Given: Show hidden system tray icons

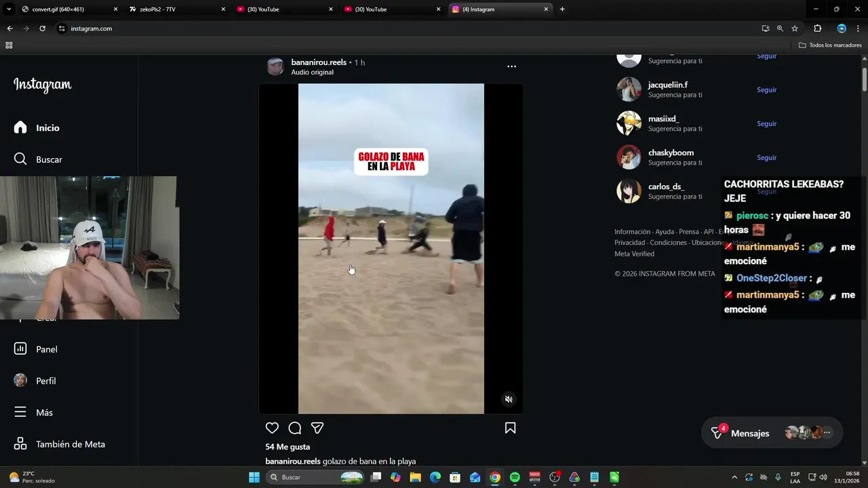Looking at the screenshot, I should pyautogui.click(x=734, y=477).
